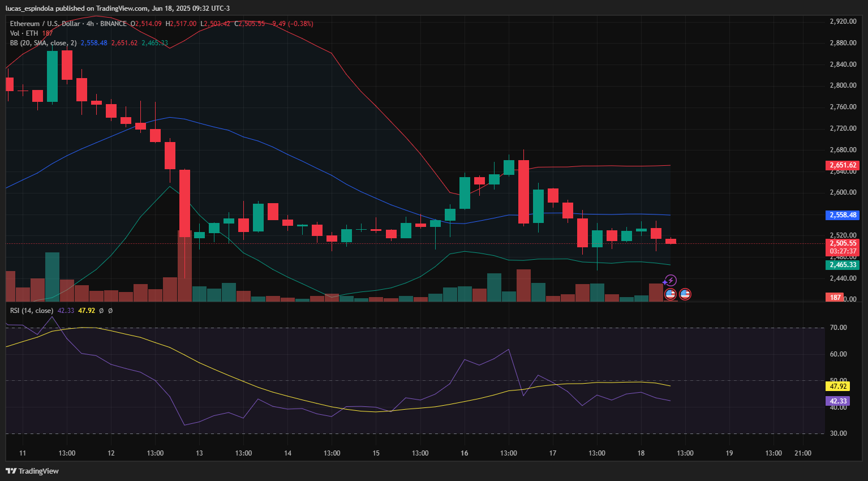This screenshot has height=481, width=868.
Task: Click the leftmost US flag economic event
Action: (x=671, y=294)
